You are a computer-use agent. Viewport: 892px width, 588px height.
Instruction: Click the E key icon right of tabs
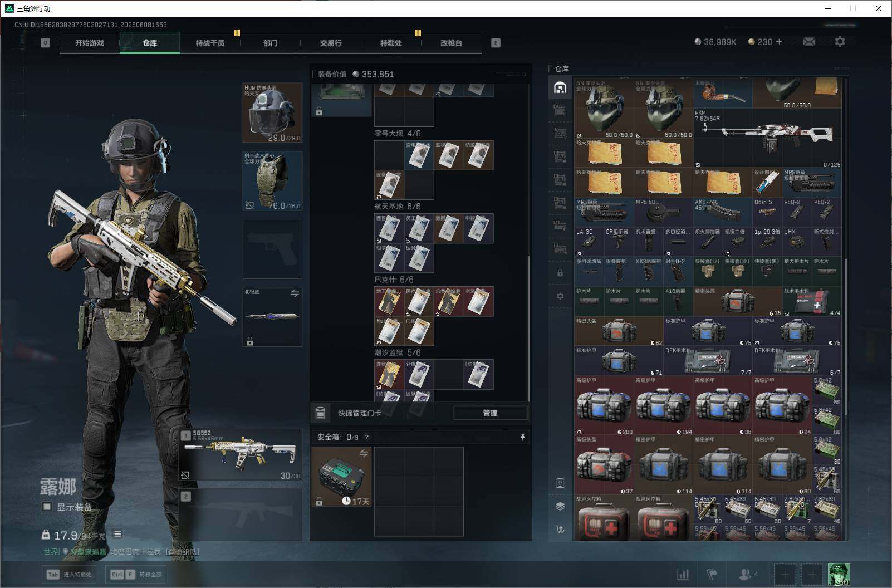[x=496, y=43]
